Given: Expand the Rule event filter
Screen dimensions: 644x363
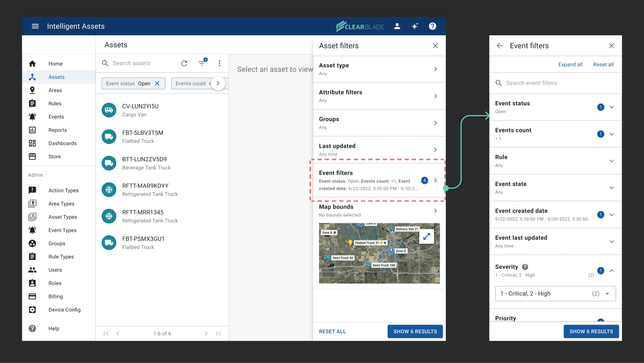Looking at the screenshot, I should click(611, 161).
